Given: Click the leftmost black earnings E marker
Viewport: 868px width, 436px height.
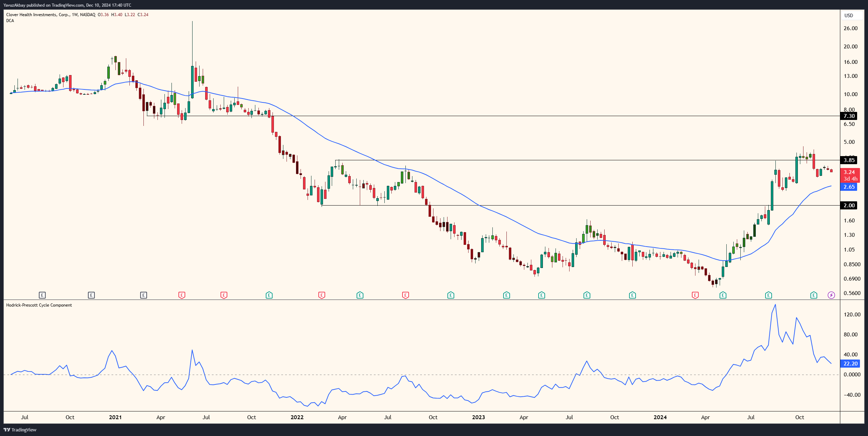Looking at the screenshot, I should [42, 295].
